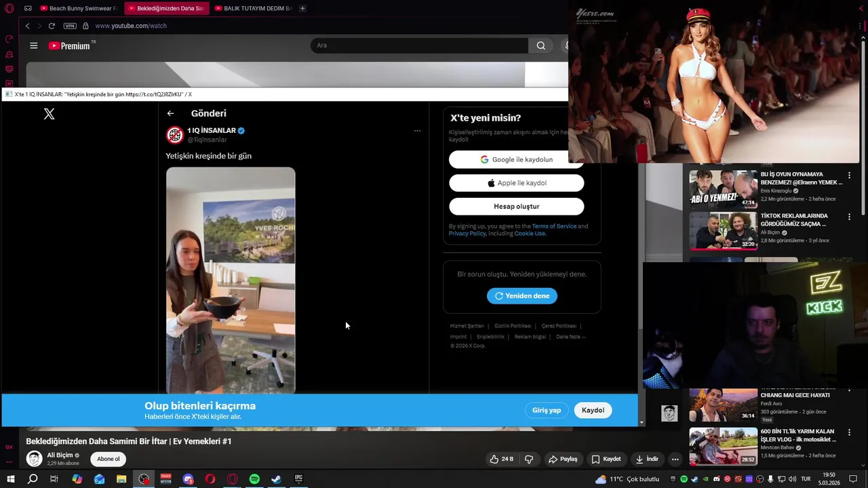The image size is (868, 488).
Task: Choose Apple ile kaydol button
Action: tap(516, 183)
